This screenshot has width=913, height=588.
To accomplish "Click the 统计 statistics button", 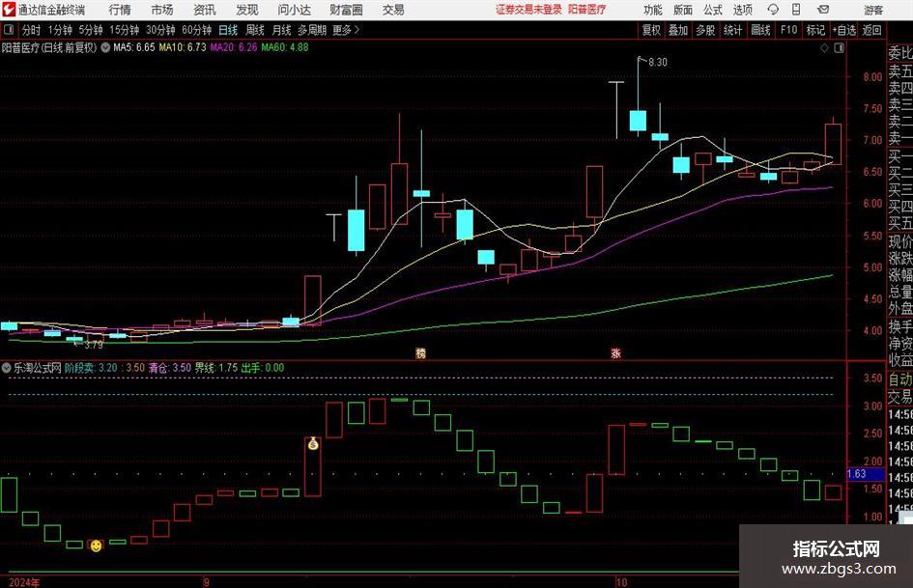I will (x=732, y=30).
